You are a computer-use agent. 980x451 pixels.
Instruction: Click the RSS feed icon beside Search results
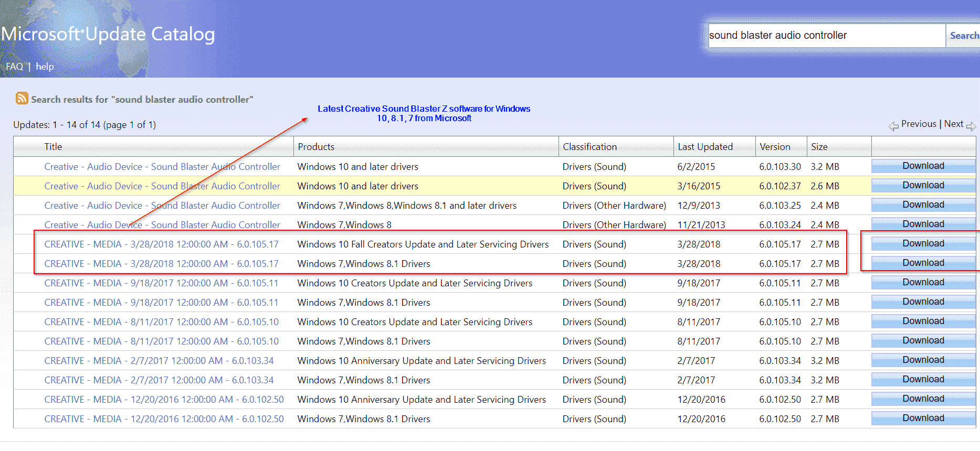click(x=22, y=98)
